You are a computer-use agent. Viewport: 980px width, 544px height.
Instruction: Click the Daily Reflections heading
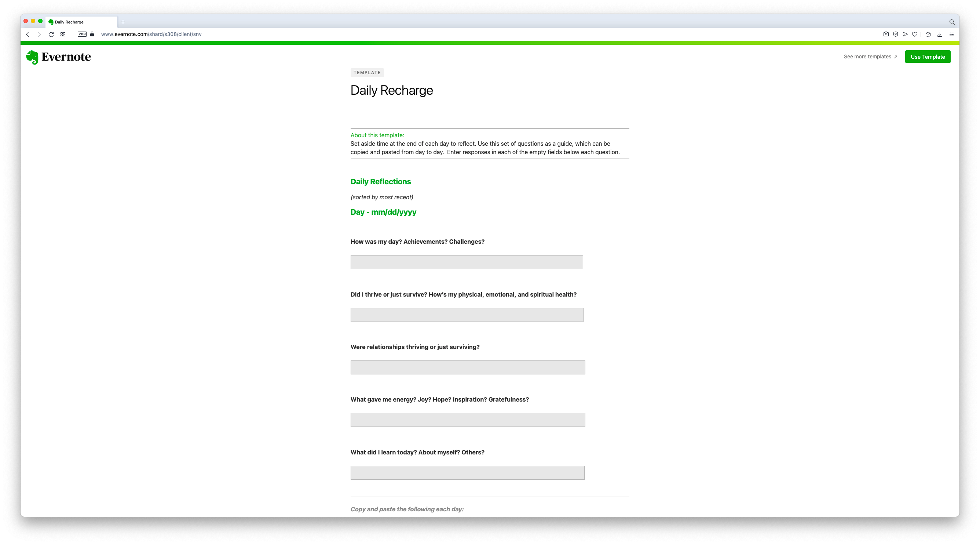click(380, 182)
